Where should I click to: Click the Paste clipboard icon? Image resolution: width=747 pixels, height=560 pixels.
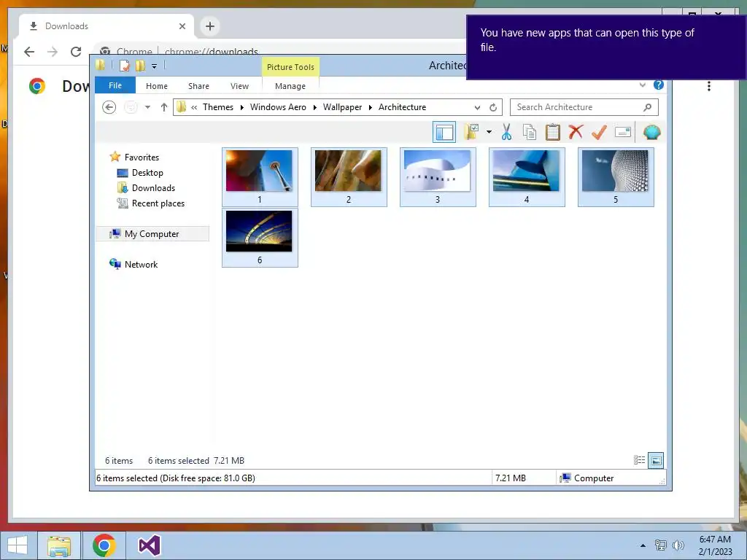(x=553, y=132)
